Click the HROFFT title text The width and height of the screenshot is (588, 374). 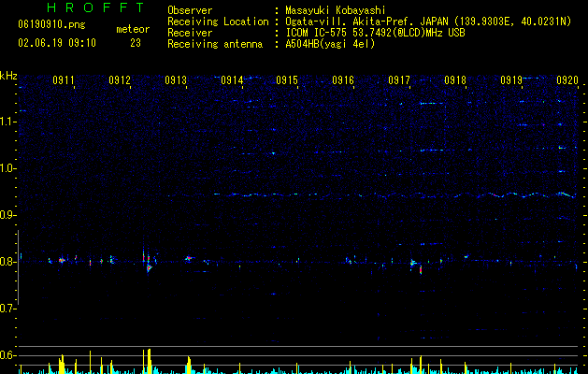coord(95,7)
